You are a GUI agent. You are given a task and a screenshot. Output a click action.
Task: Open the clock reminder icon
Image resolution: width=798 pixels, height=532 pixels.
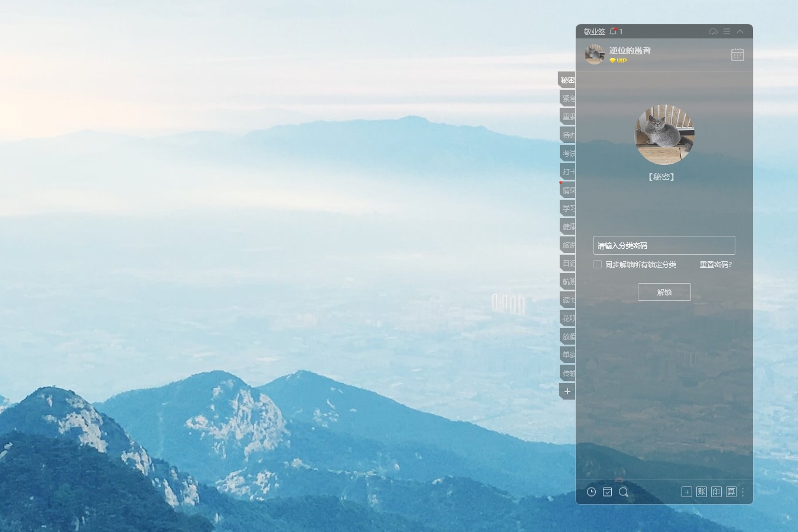click(x=591, y=492)
